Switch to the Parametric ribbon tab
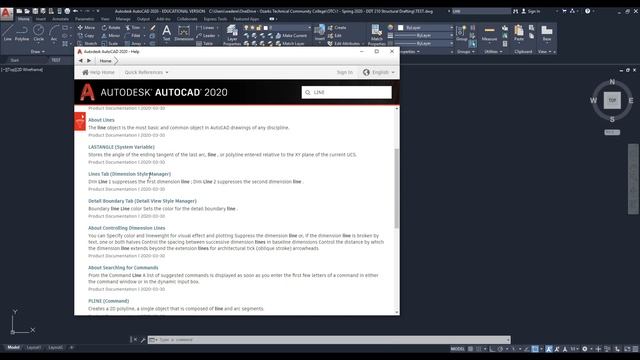This screenshot has width=640, height=360. [x=84, y=19]
